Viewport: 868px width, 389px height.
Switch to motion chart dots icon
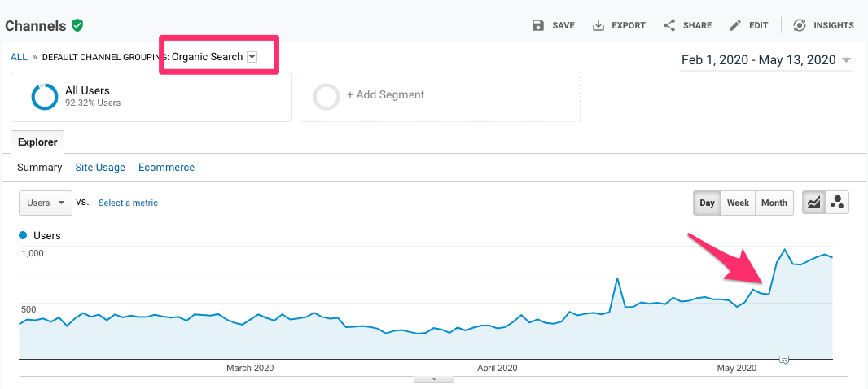[837, 203]
